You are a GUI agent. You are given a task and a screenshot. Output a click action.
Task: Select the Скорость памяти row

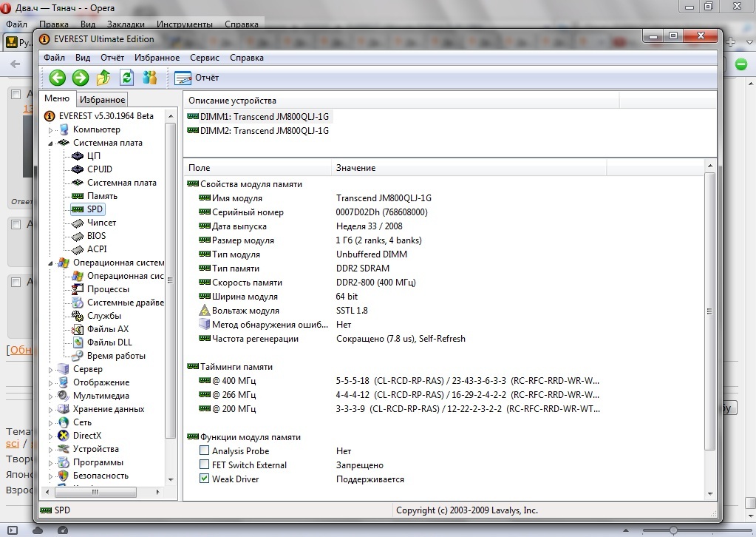307,283
